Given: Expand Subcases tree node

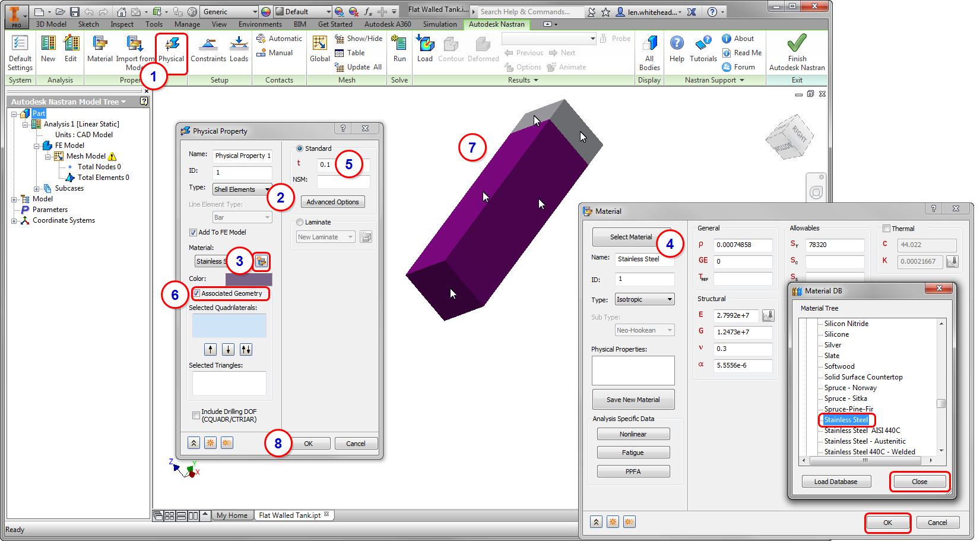Looking at the screenshot, I should tap(37, 189).
